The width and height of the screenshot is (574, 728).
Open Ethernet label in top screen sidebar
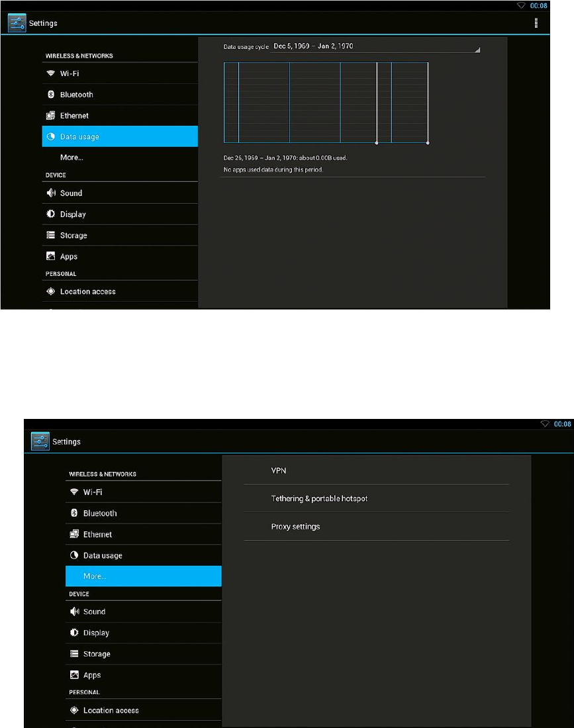[74, 116]
